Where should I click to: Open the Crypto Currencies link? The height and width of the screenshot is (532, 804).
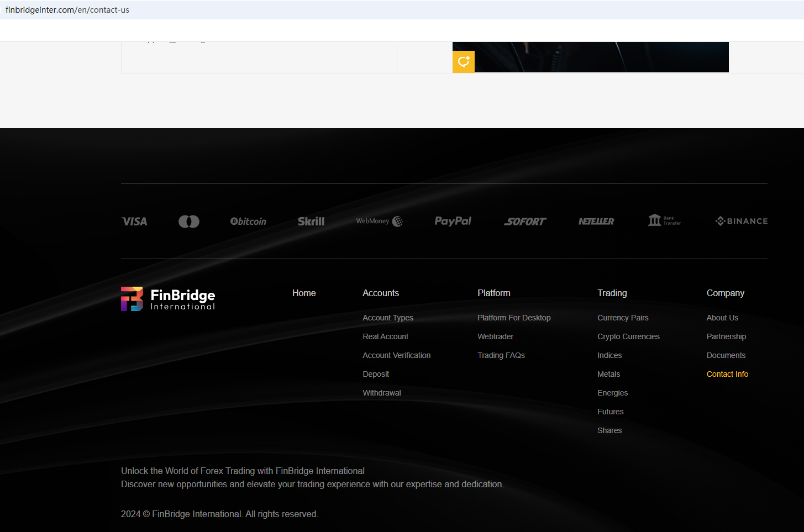click(x=628, y=336)
